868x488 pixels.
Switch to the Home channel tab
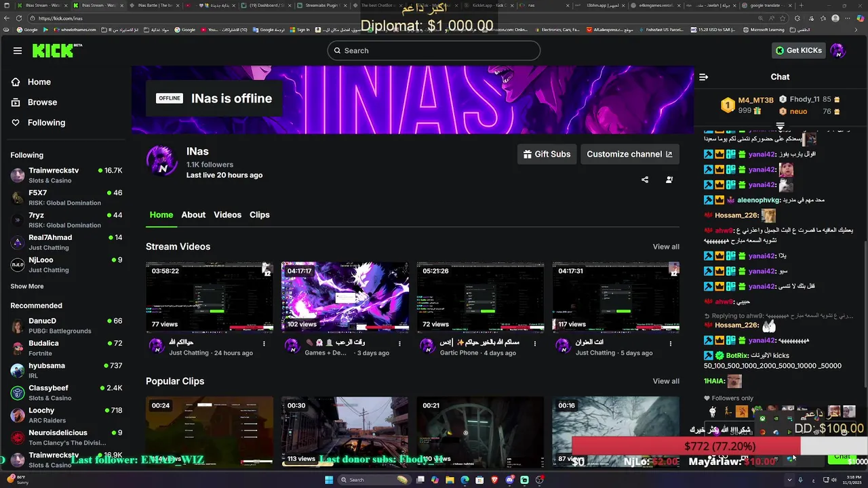[x=161, y=215]
